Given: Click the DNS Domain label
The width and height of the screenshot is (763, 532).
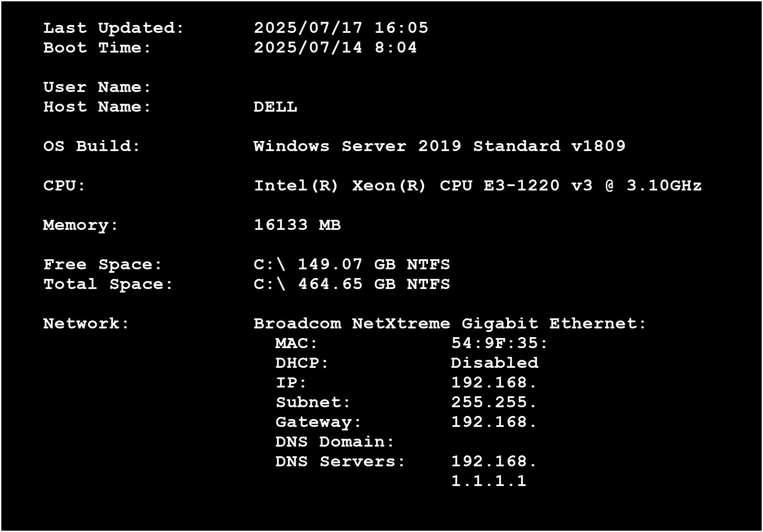Looking at the screenshot, I should pos(335,442).
